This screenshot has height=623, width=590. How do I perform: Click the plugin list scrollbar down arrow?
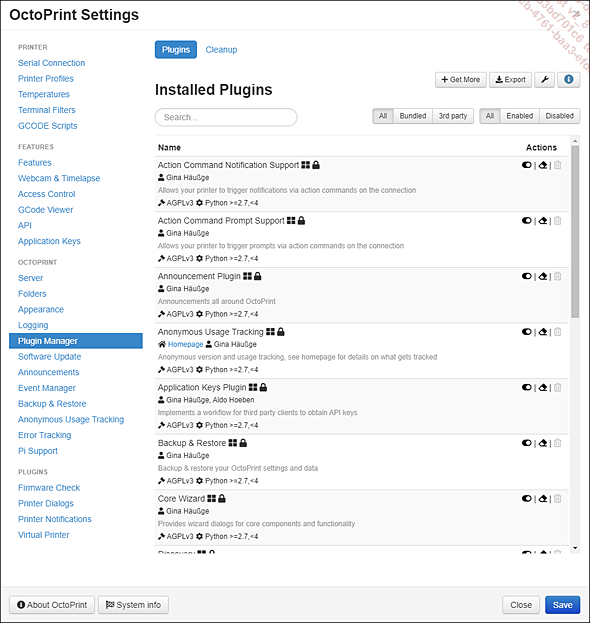575,548
